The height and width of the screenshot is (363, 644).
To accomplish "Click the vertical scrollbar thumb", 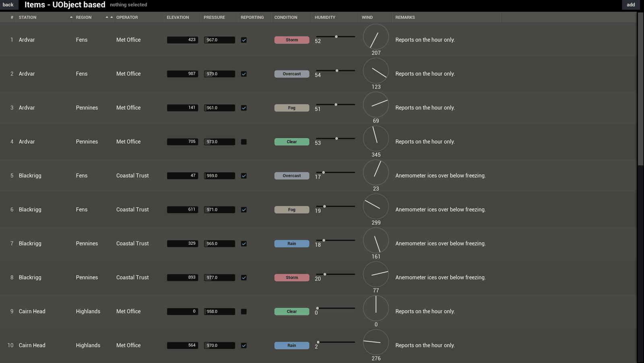I will (x=640, y=89).
